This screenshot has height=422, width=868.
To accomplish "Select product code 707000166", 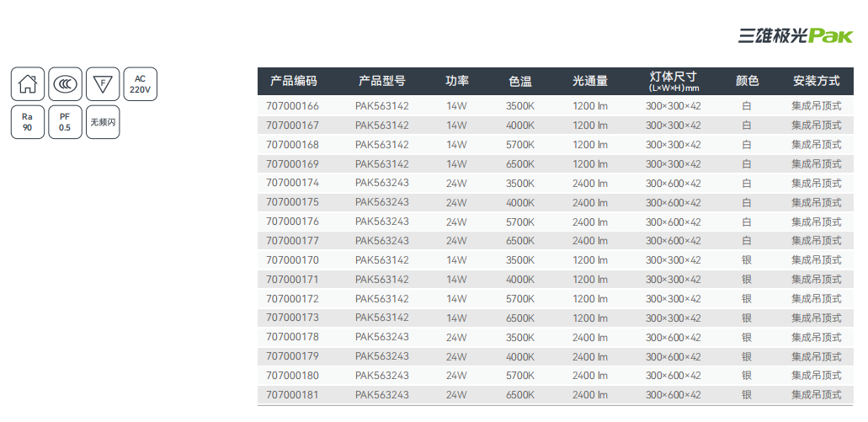I will [292, 106].
